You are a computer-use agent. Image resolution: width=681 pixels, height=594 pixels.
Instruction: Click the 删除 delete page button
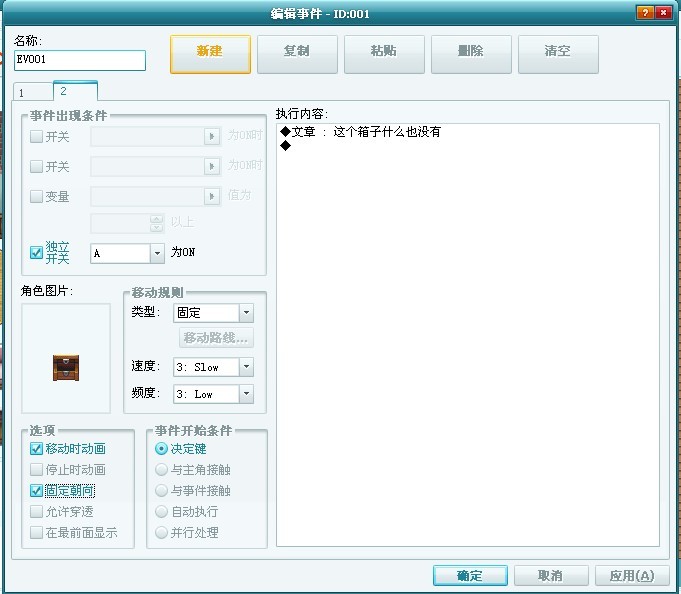pyautogui.click(x=471, y=54)
